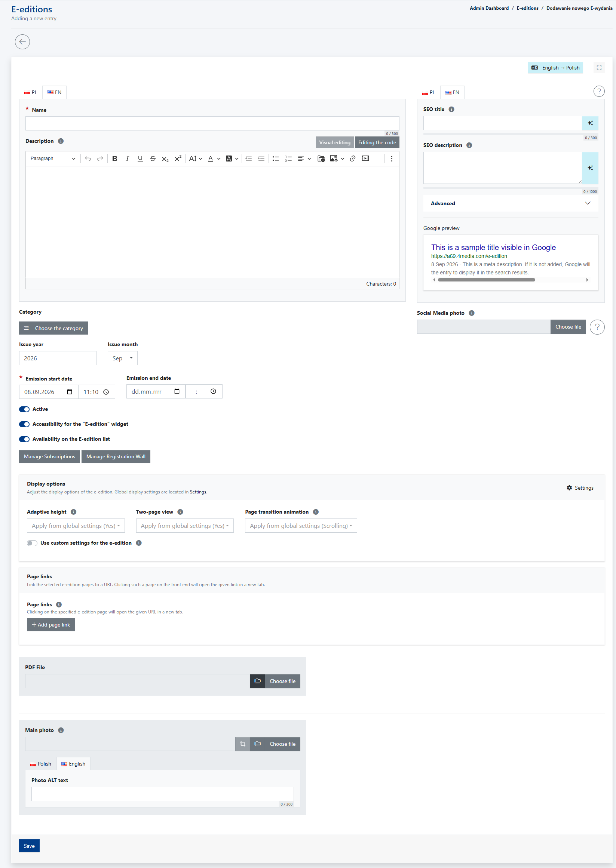Viewport: 616px width, 868px height.
Task: Click the Manage Subscriptions button
Action: tap(49, 456)
